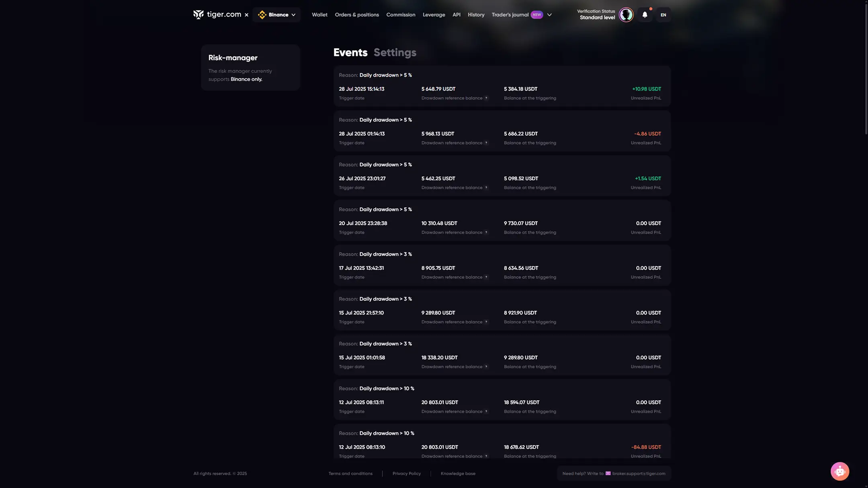Click the broker.support@tiger.com email link

pyautogui.click(x=638, y=474)
